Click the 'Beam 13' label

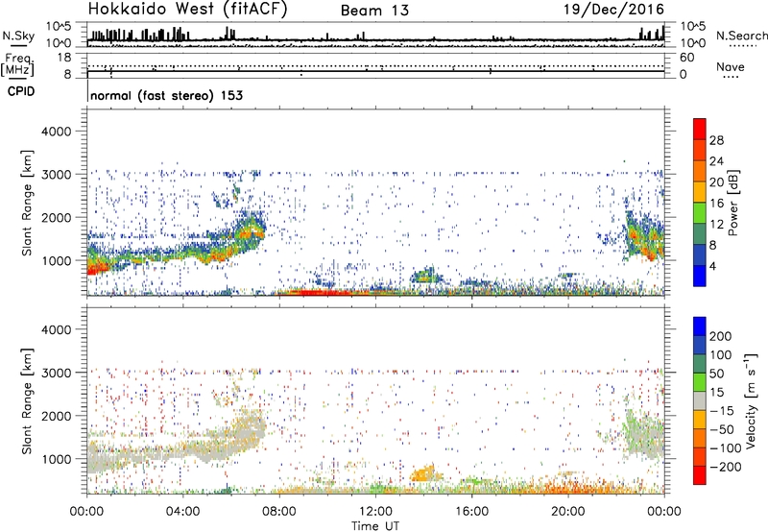click(x=374, y=11)
